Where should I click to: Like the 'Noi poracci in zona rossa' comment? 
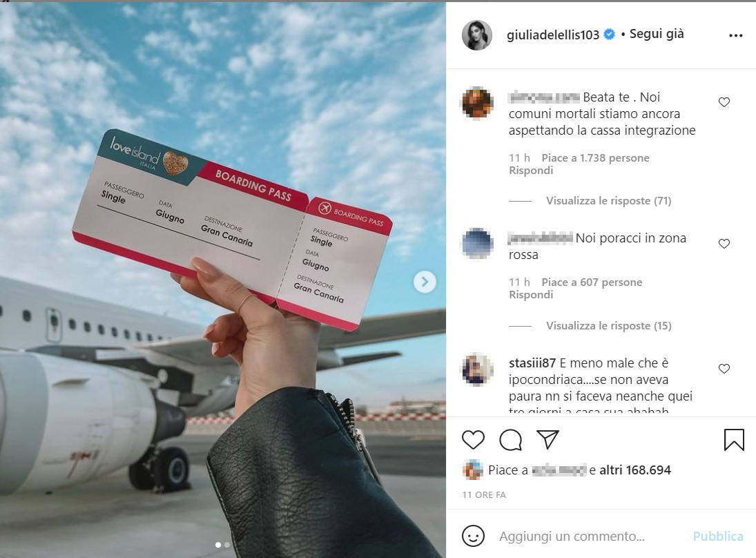pyautogui.click(x=724, y=244)
